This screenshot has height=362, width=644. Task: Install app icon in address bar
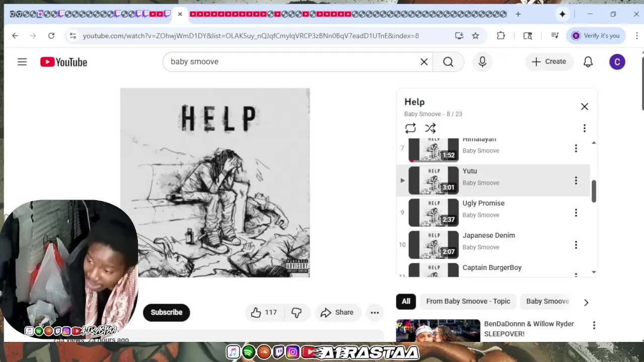(459, 36)
